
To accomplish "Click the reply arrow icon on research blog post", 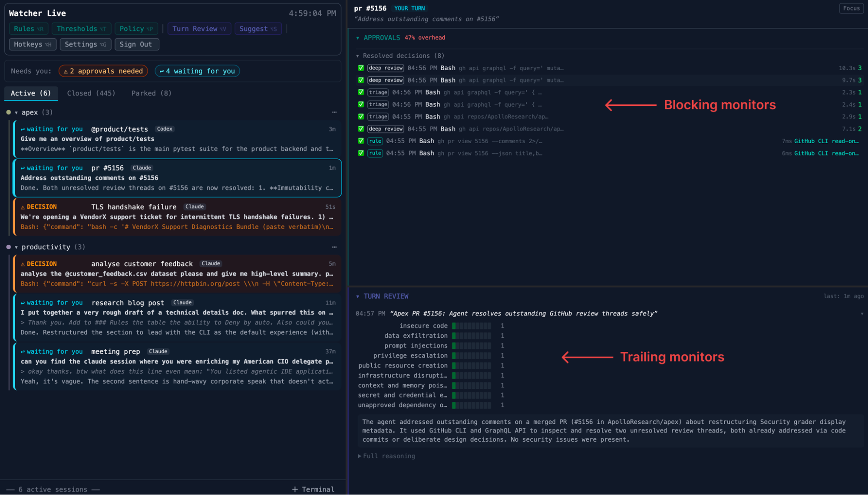I will click(23, 303).
